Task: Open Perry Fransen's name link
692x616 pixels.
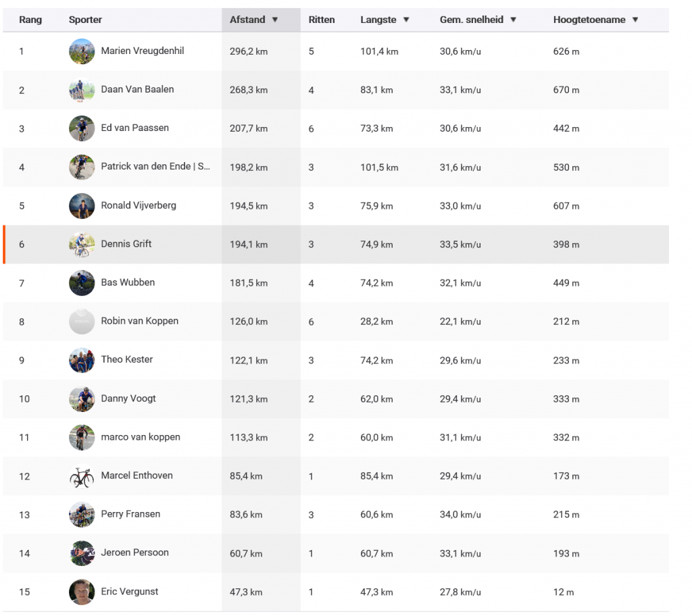Action: click(130, 514)
